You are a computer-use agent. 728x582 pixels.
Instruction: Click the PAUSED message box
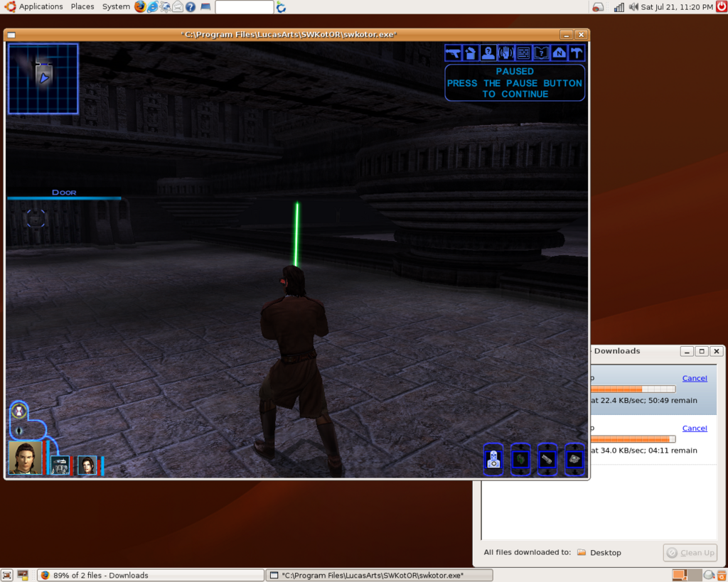515,82
